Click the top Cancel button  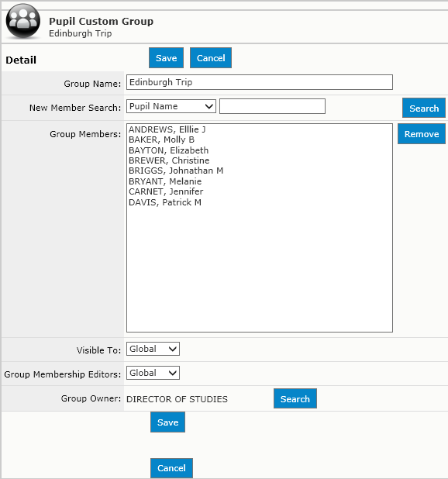(211, 57)
